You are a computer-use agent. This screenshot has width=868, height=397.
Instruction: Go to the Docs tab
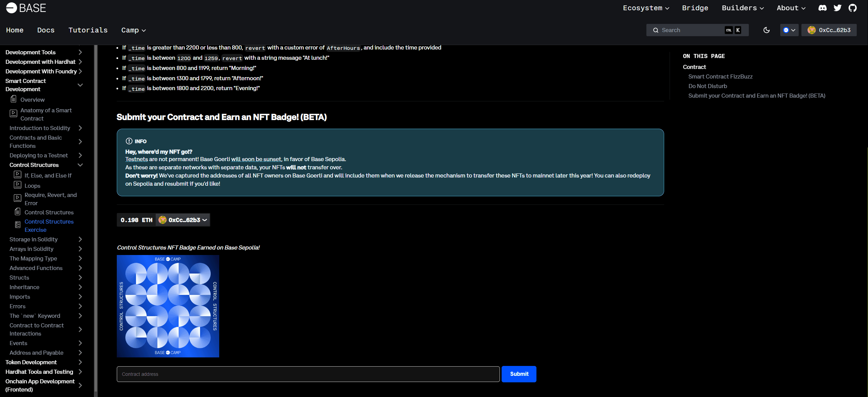(46, 30)
